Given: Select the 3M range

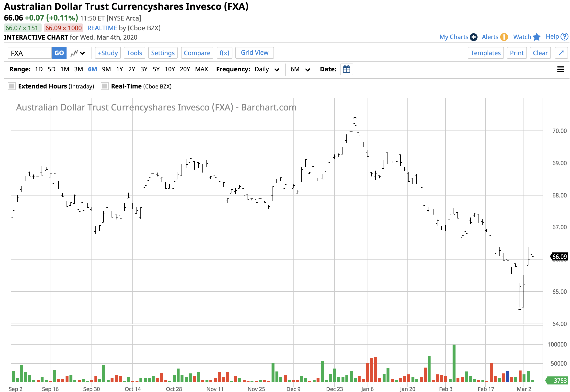Looking at the screenshot, I should (79, 69).
